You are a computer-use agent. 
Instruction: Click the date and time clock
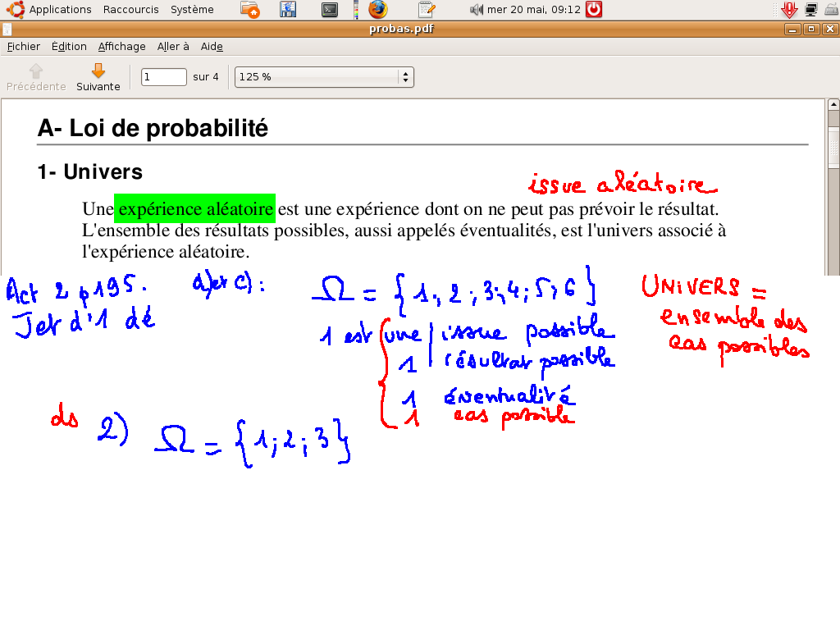coord(534,10)
